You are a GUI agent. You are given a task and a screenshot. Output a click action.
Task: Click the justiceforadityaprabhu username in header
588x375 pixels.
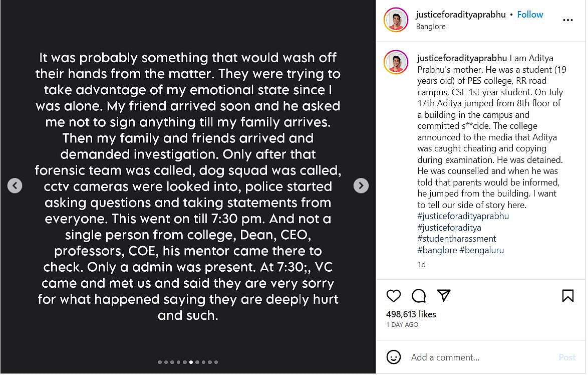pyautogui.click(x=461, y=15)
